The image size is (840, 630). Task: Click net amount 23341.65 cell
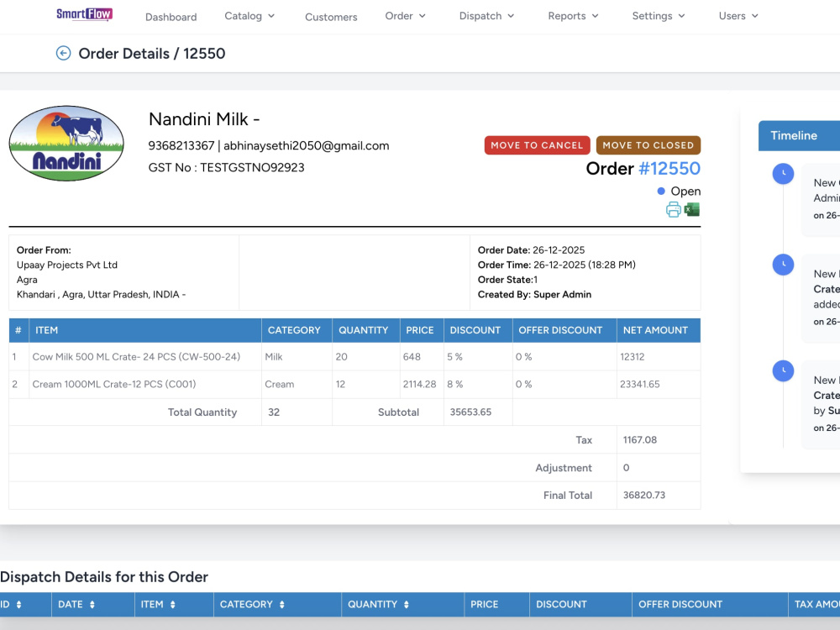point(659,384)
